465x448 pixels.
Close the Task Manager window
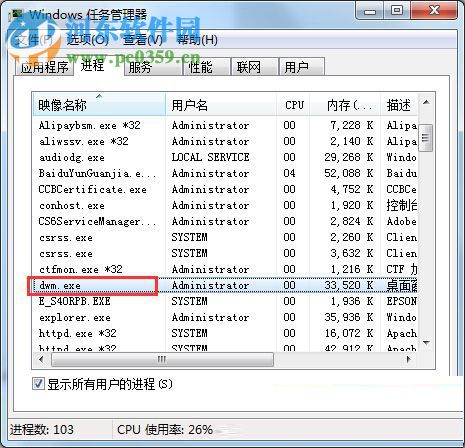click(434, 11)
